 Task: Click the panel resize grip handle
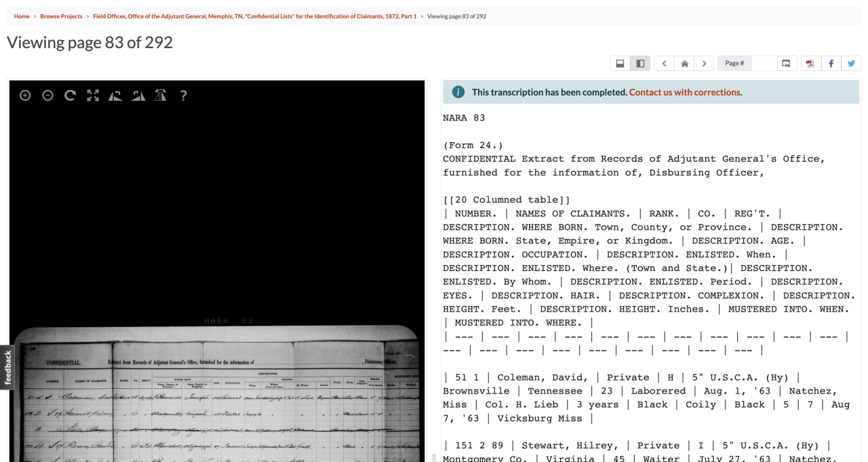[433, 458]
